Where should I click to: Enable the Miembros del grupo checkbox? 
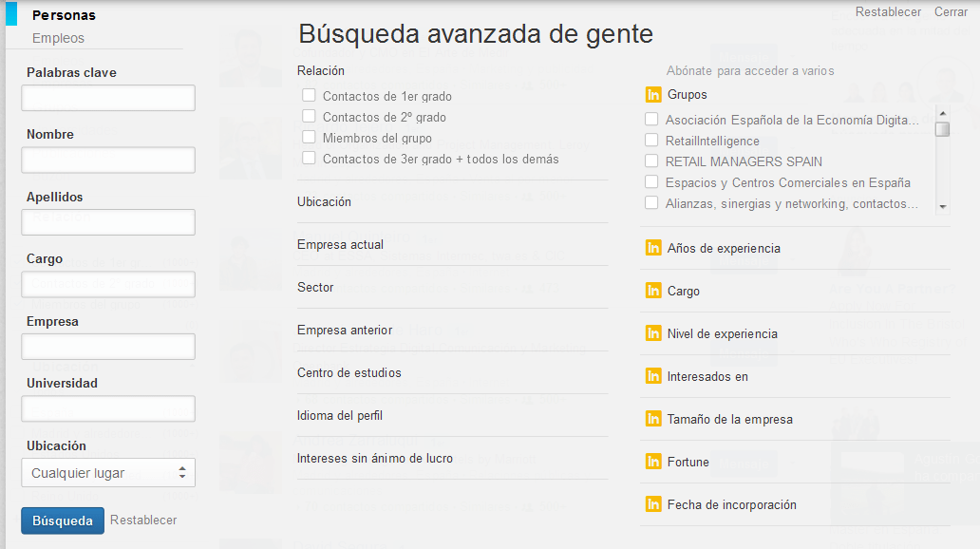point(309,138)
